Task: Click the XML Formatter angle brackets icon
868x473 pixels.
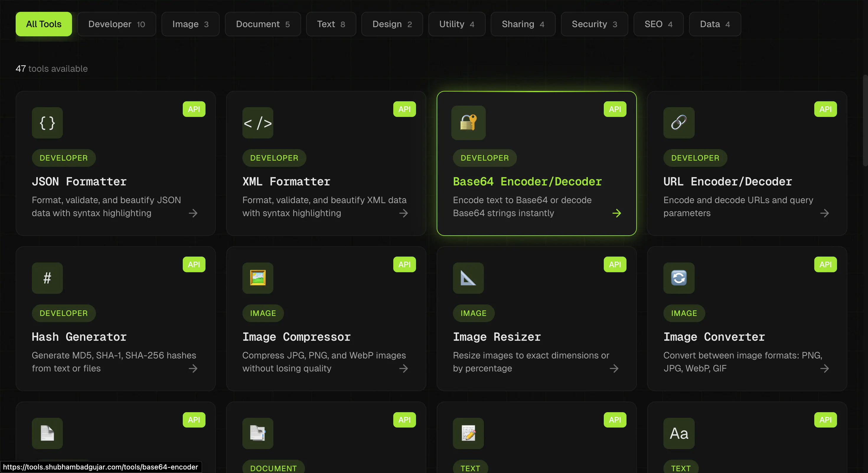Action: pyautogui.click(x=258, y=123)
